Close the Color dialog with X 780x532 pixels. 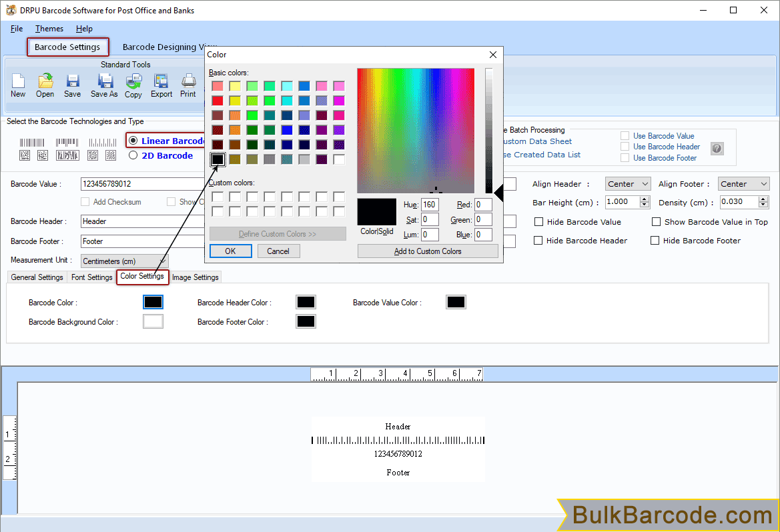point(493,55)
